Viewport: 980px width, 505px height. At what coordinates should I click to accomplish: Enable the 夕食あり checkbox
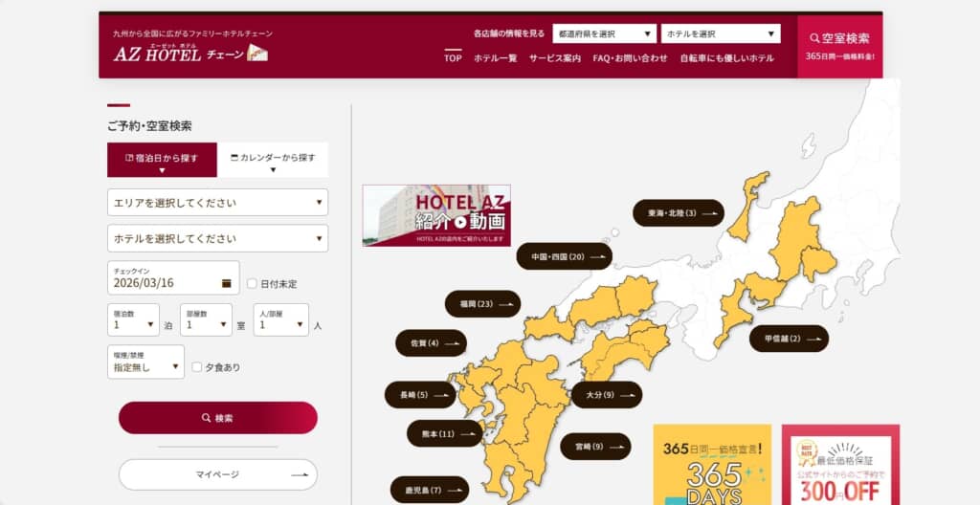[x=197, y=366]
